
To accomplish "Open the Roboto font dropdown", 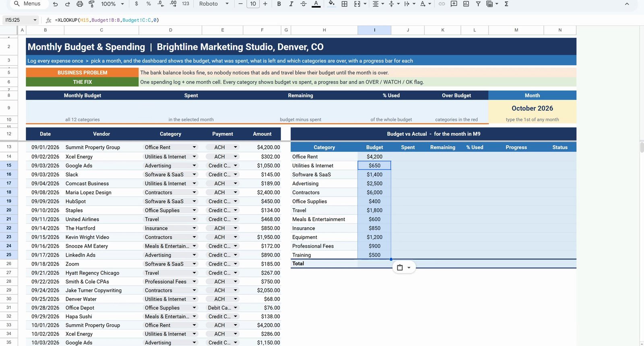I will pyautogui.click(x=214, y=4).
